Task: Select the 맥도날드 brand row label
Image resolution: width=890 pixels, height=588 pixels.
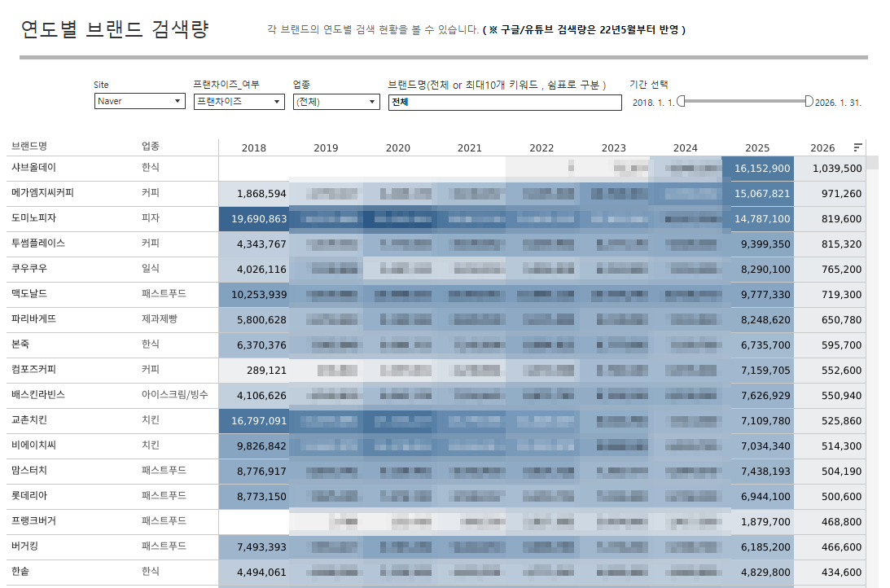Action: [x=32, y=294]
